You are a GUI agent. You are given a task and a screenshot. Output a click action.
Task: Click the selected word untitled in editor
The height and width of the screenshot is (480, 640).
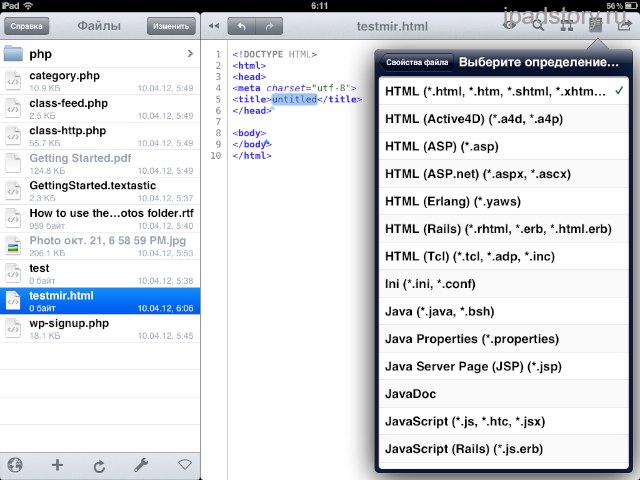[x=294, y=99]
